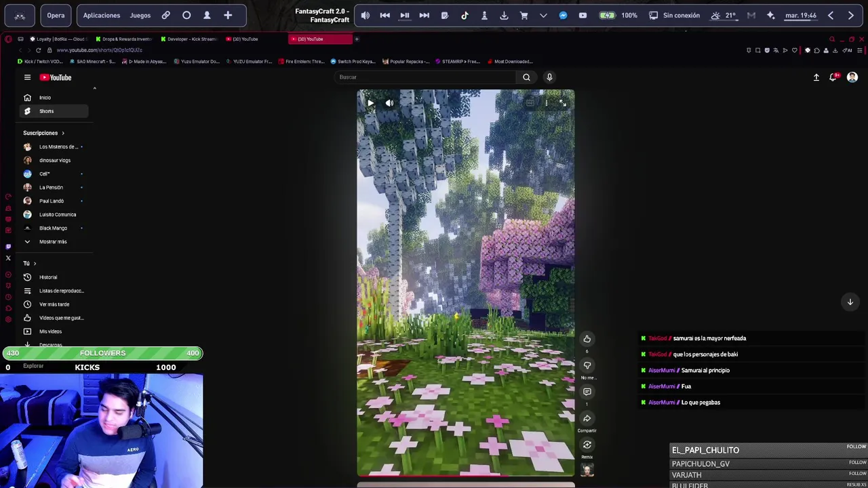The image size is (868, 488).
Task: Open TikTok icon in top panel
Action: tap(465, 15)
